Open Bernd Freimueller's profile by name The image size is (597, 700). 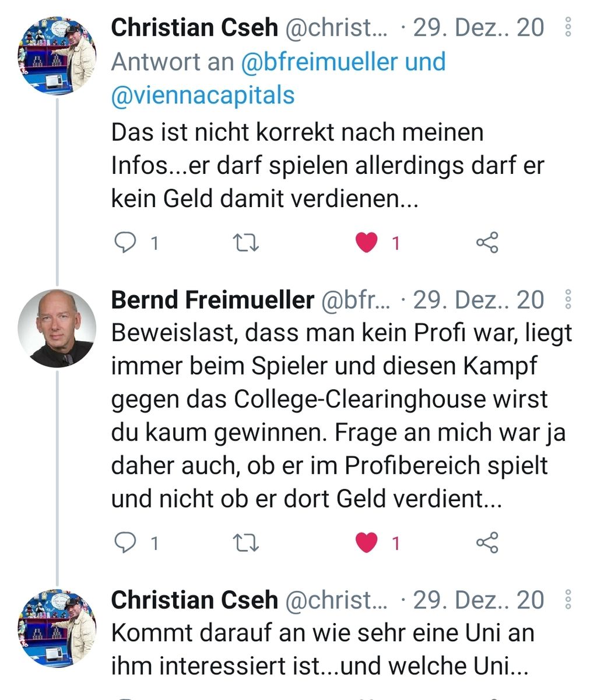click(x=212, y=300)
